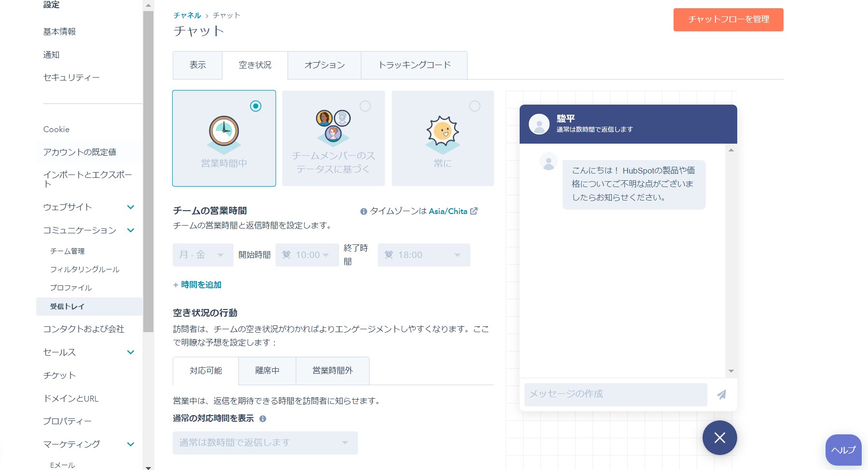Click the メッセージの作成 input field
The image size is (868, 470).
(x=616, y=394)
